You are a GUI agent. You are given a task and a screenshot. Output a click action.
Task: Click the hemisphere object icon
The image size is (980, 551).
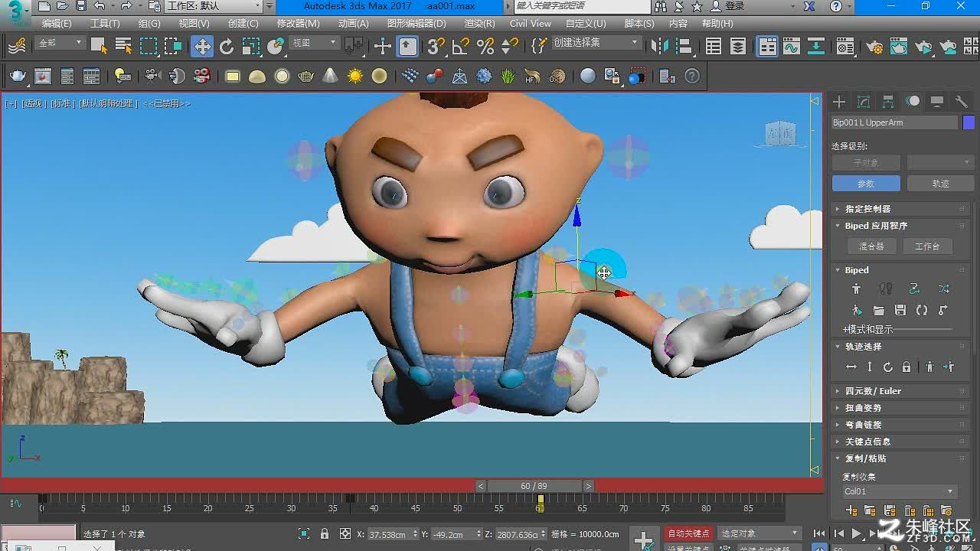[257, 76]
